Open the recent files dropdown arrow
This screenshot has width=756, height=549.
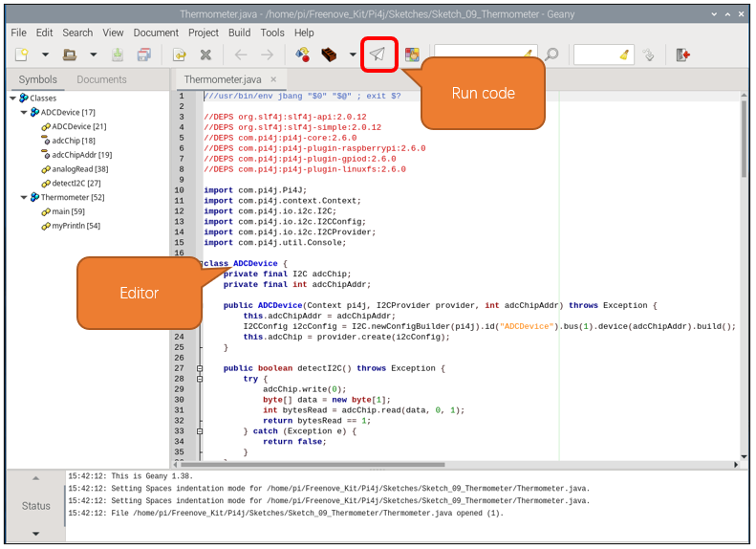(94, 55)
